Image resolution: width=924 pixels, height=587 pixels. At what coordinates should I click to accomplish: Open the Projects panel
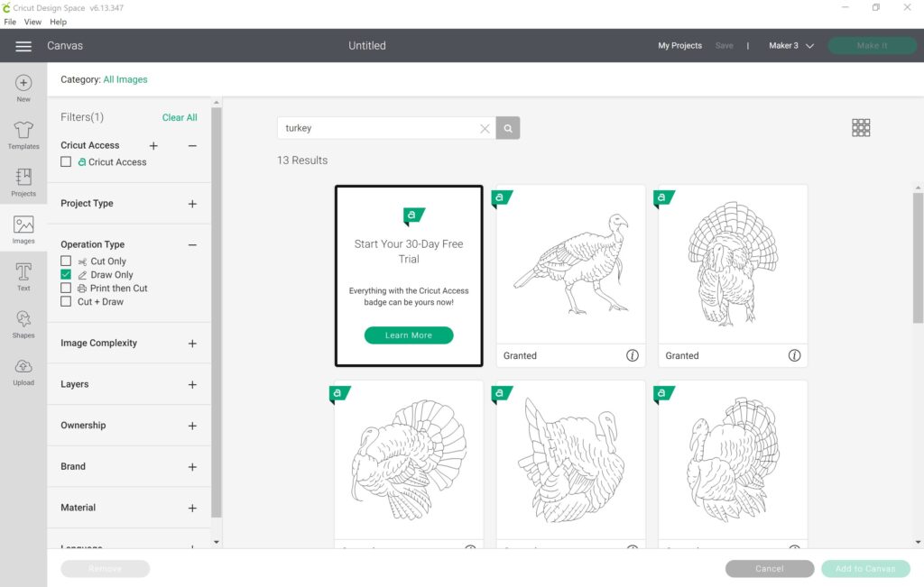[23, 182]
